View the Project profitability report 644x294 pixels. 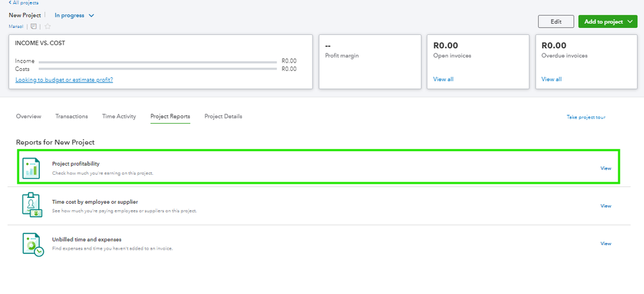click(x=605, y=168)
